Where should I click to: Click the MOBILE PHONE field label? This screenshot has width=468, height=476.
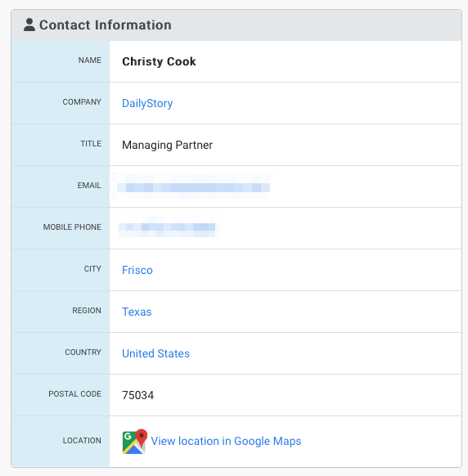[72, 227]
